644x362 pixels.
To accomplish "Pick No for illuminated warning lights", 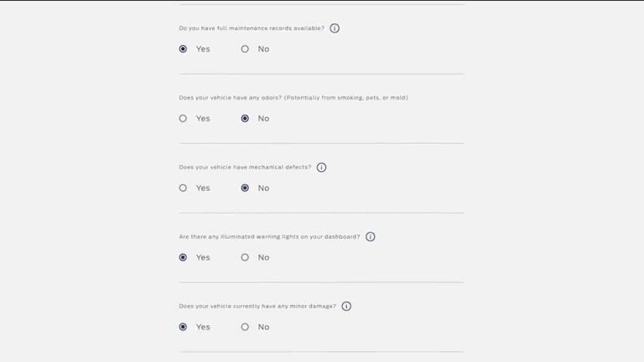I will [245, 257].
